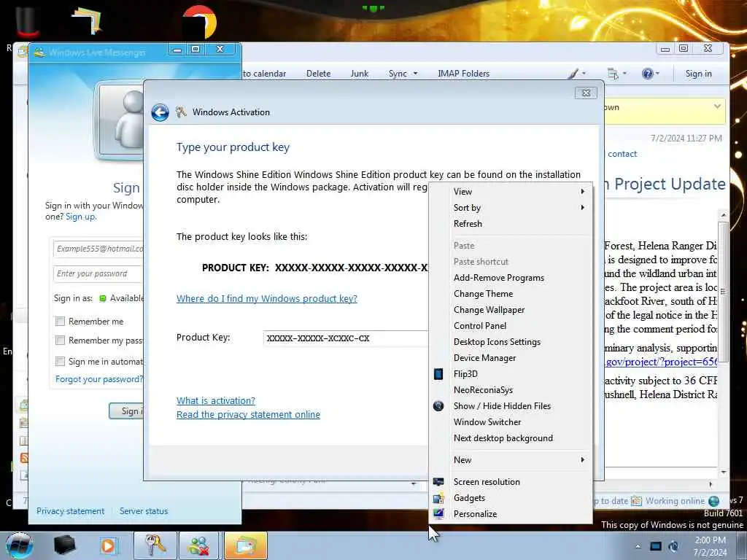Show hidden tray icons arrow

[x=638, y=546]
